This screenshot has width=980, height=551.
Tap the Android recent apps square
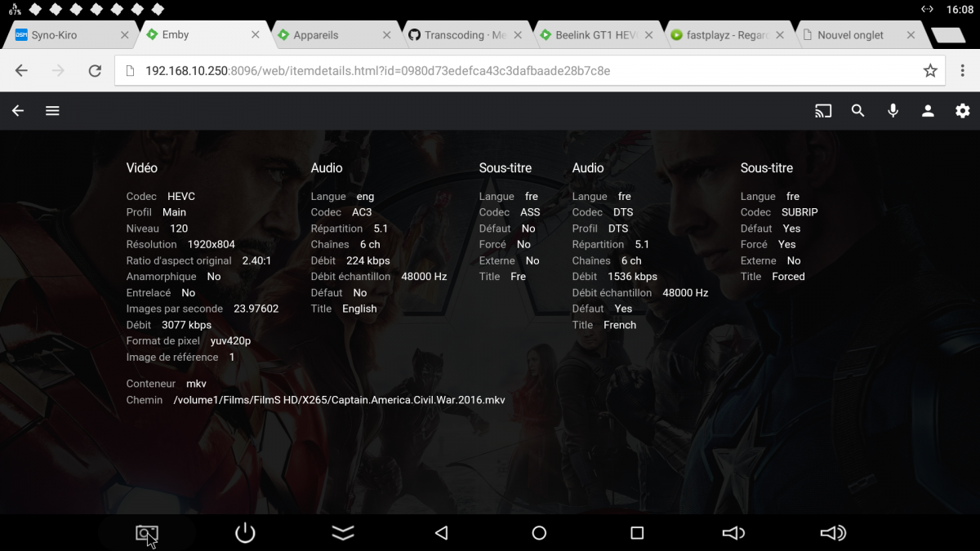(x=637, y=533)
